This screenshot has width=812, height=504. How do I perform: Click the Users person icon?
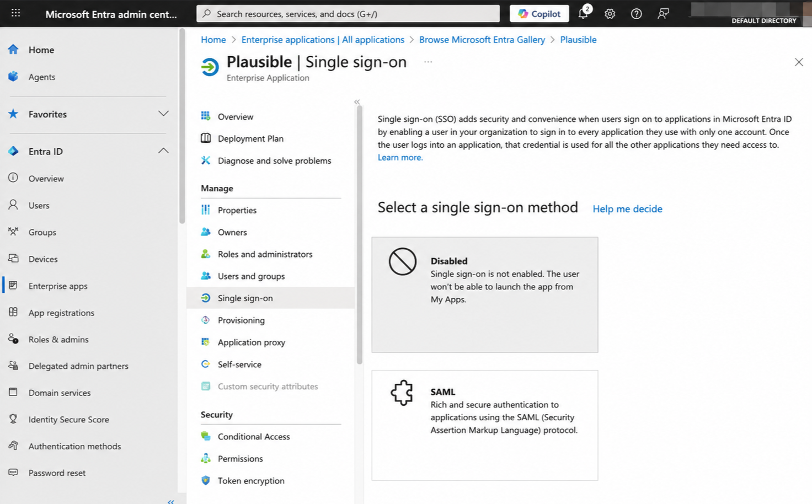pyautogui.click(x=13, y=205)
